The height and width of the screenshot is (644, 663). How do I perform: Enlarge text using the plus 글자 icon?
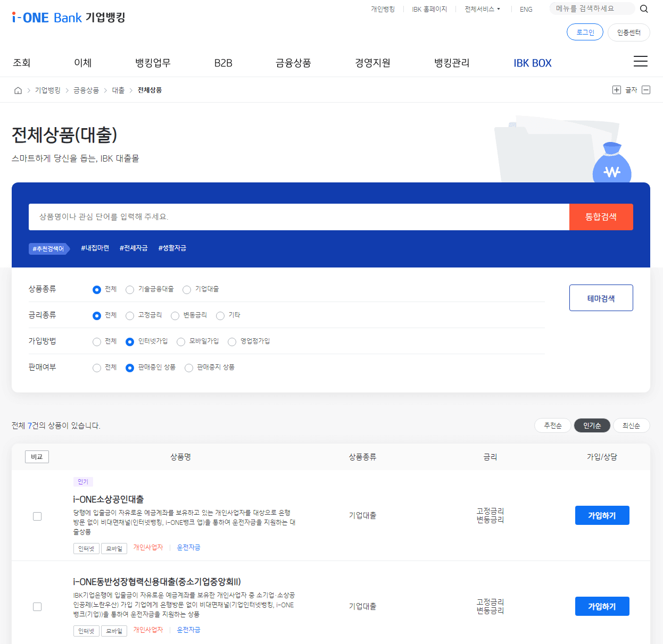[x=617, y=90]
